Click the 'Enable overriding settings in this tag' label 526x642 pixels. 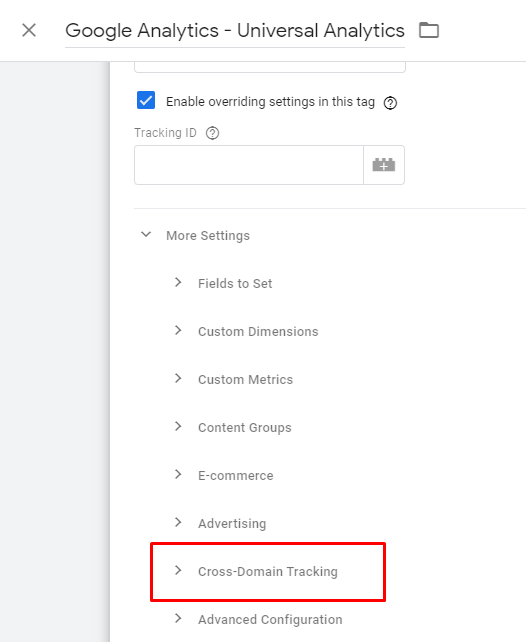tap(270, 102)
